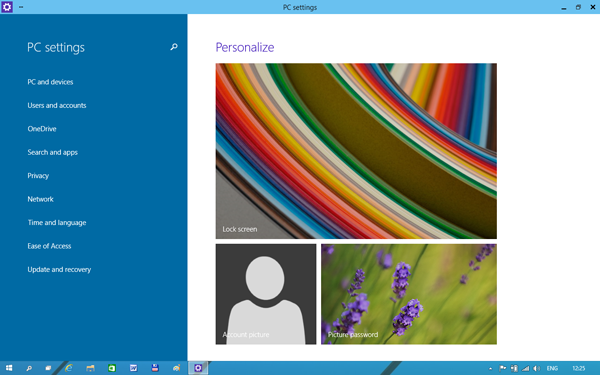Open Search and apps settings
Screen dimensions: 600x375
pyautogui.click(x=52, y=152)
